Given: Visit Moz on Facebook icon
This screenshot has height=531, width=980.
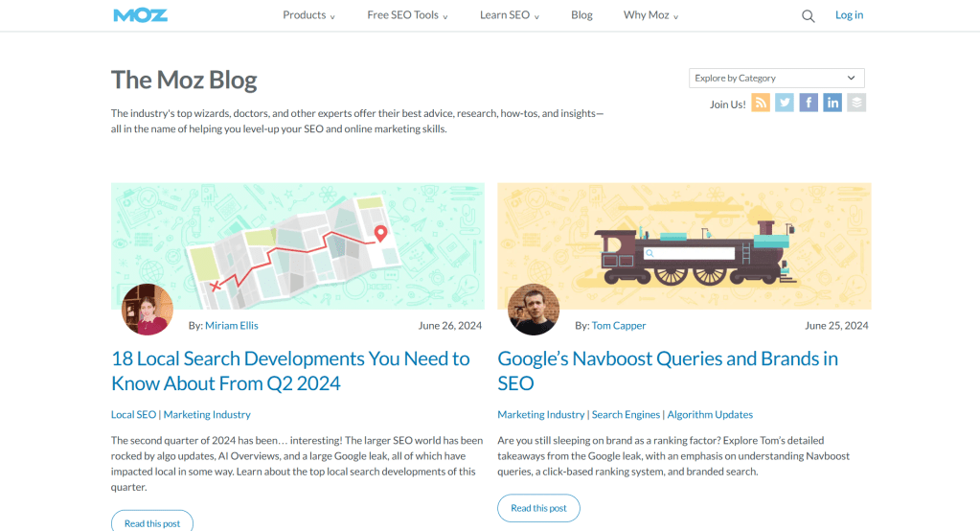Looking at the screenshot, I should point(809,103).
